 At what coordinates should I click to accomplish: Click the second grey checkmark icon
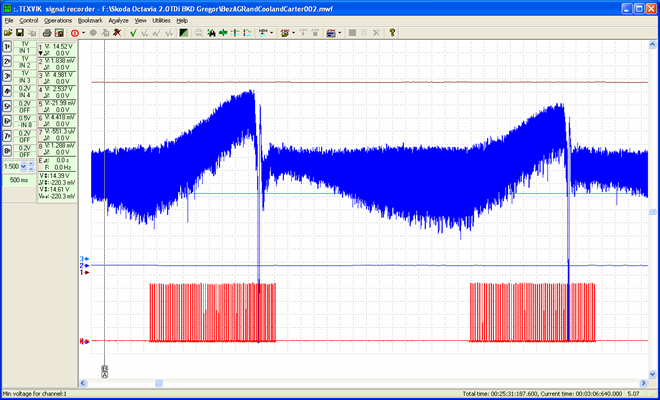click(x=145, y=33)
